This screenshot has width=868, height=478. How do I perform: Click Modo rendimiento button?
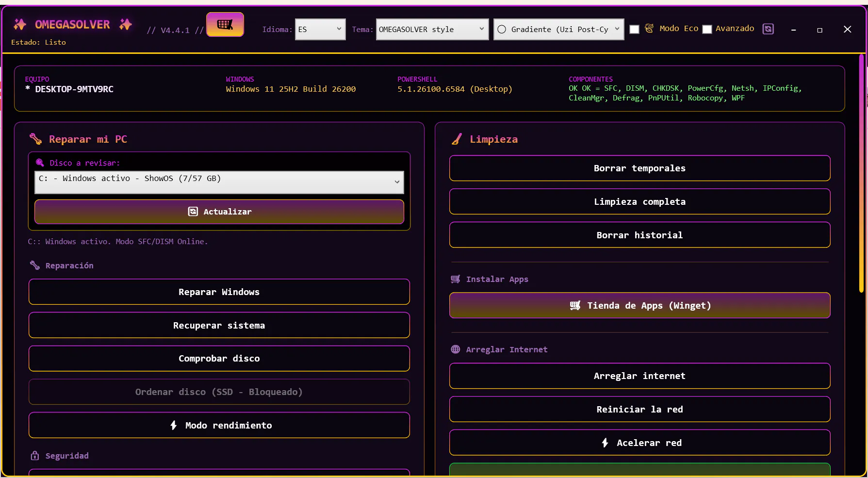(x=219, y=426)
